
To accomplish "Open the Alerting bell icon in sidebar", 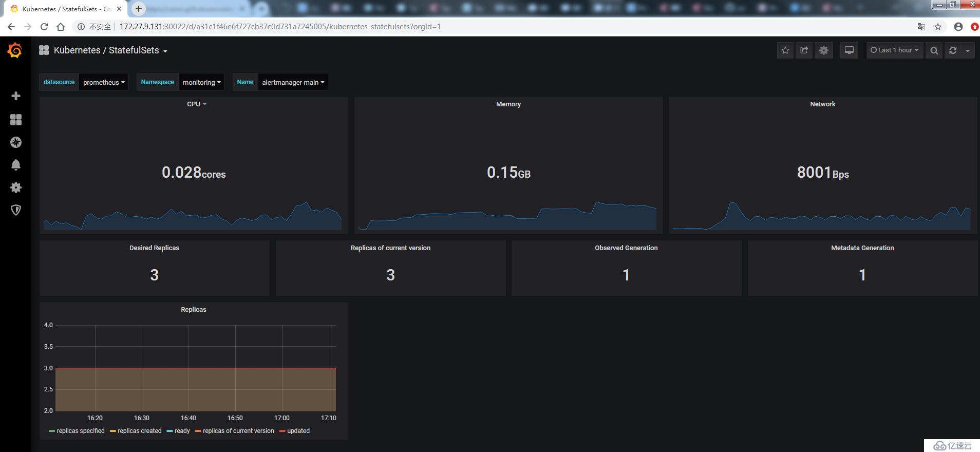I will pyautogui.click(x=16, y=164).
